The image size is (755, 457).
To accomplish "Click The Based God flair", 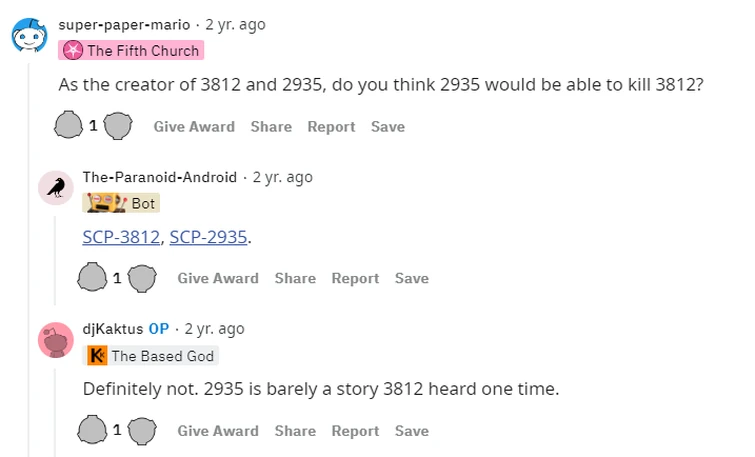I will point(152,355).
